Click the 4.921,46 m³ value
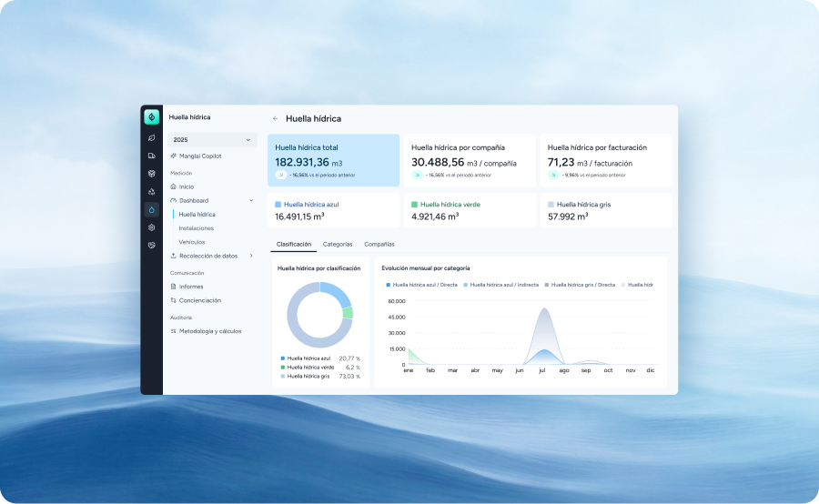Viewport: 819px width, 504px height. click(x=435, y=217)
